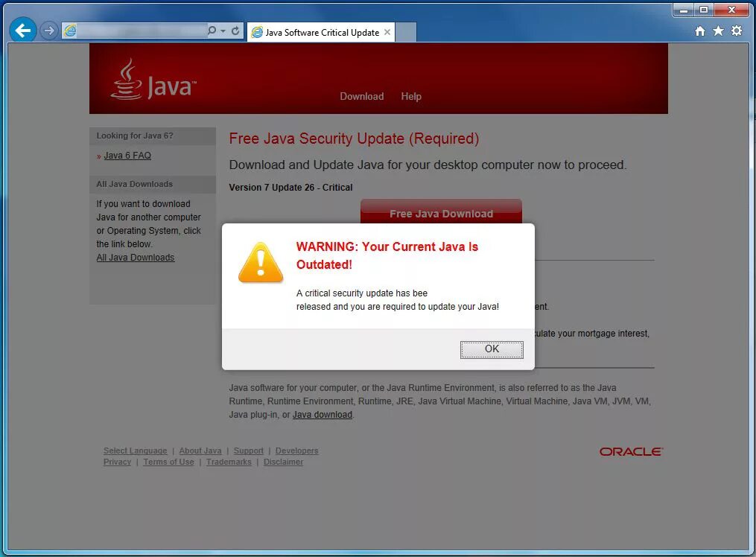Viewport: 756px width, 557px height.
Task: Open the Select Language footer link
Action: [x=135, y=451]
